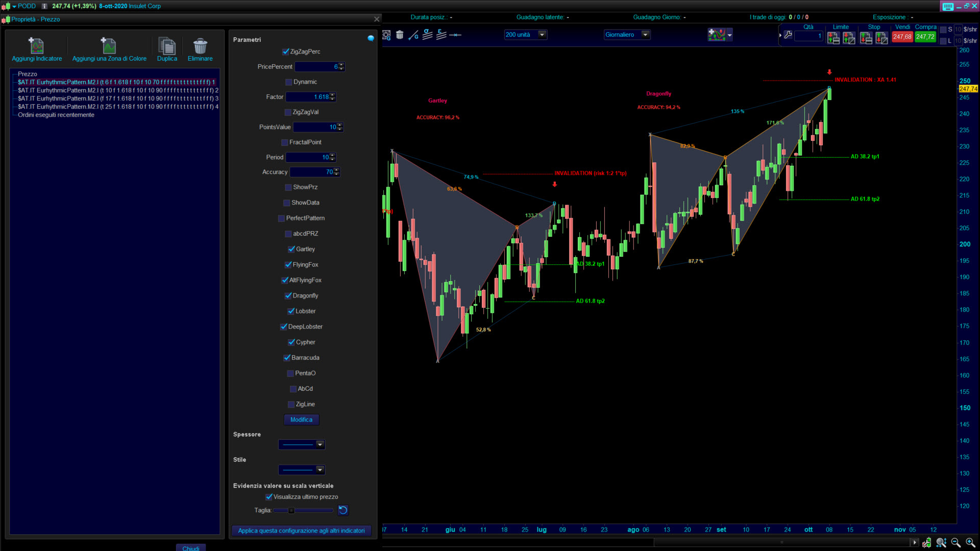Screen dimensions: 980x551
Task: Select Ordini eseguiti recentemente list item
Action: tap(56, 115)
